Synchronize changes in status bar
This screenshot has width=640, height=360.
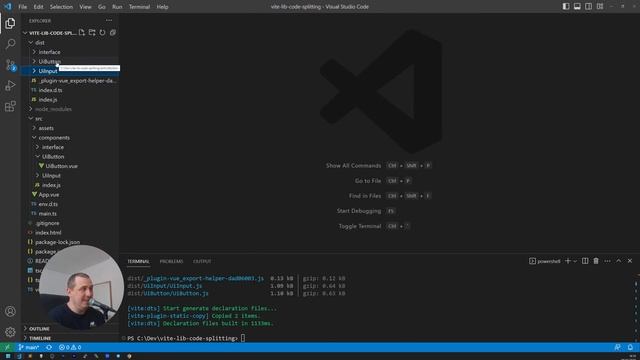click(49, 347)
